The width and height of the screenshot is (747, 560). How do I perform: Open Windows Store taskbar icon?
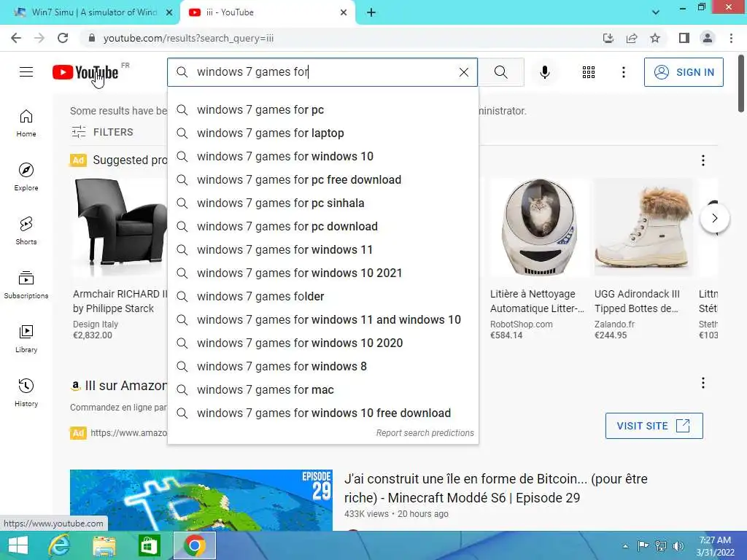pos(149,545)
